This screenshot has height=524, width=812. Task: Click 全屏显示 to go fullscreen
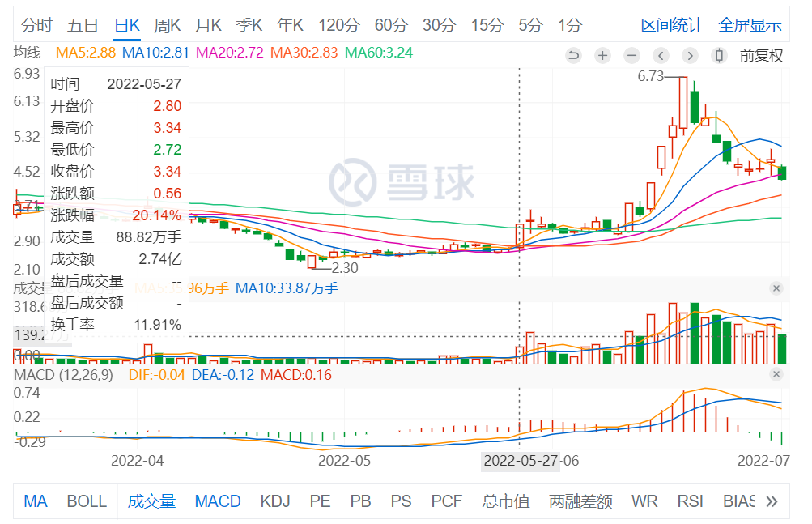750,25
